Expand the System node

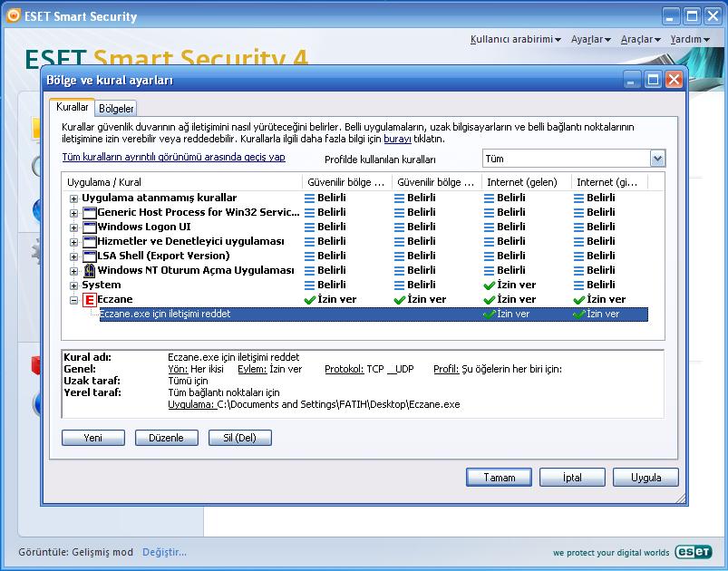(x=73, y=285)
